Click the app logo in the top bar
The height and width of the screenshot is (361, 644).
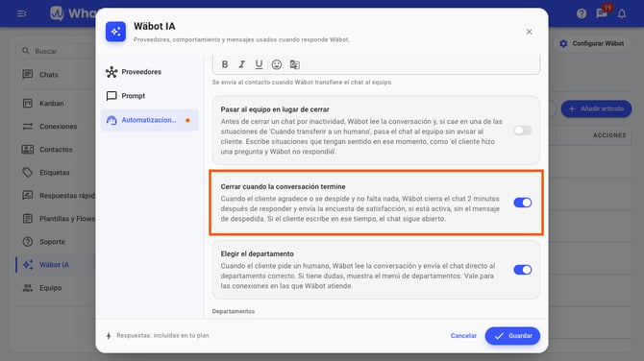(x=57, y=13)
